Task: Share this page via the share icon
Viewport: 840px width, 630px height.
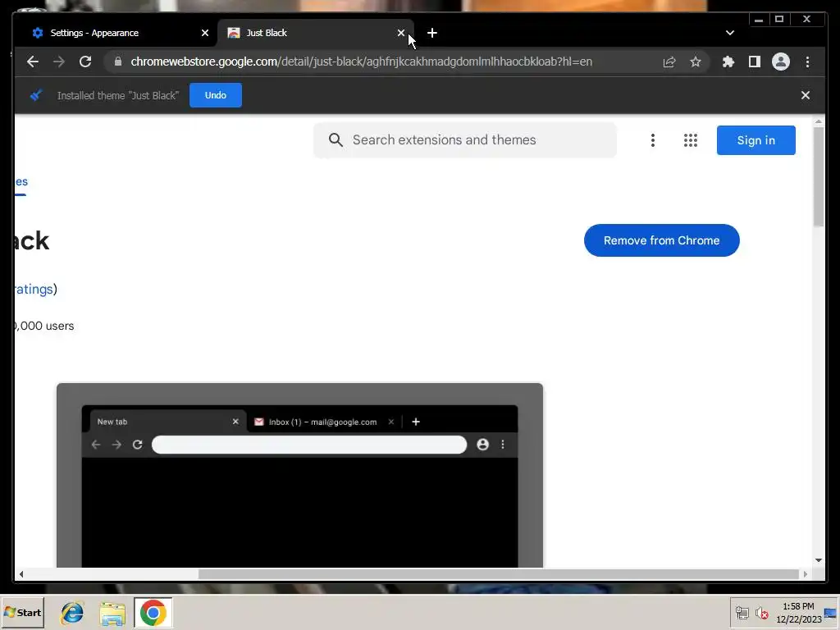Action: (x=669, y=62)
